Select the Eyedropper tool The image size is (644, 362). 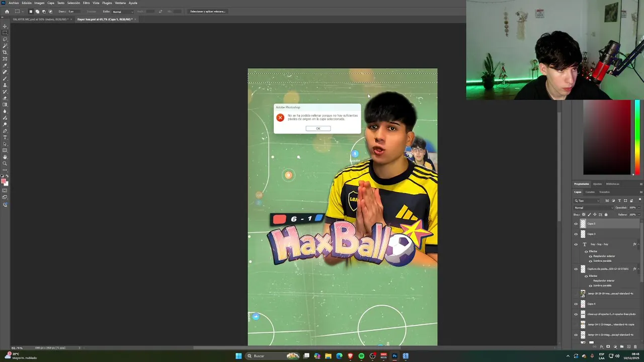(5, 65)
